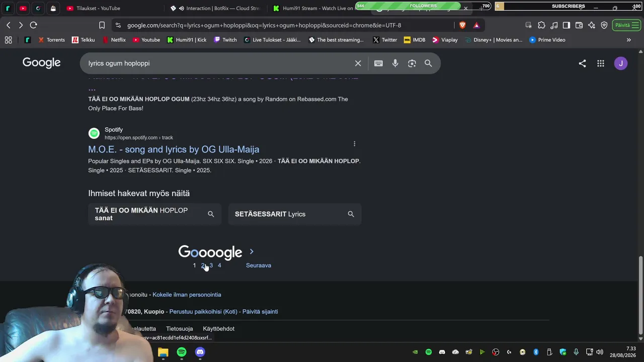Viewport: 644px width, 362px height.
Task: Open the Tietosuoja footer link
Action: coord(179,329)
